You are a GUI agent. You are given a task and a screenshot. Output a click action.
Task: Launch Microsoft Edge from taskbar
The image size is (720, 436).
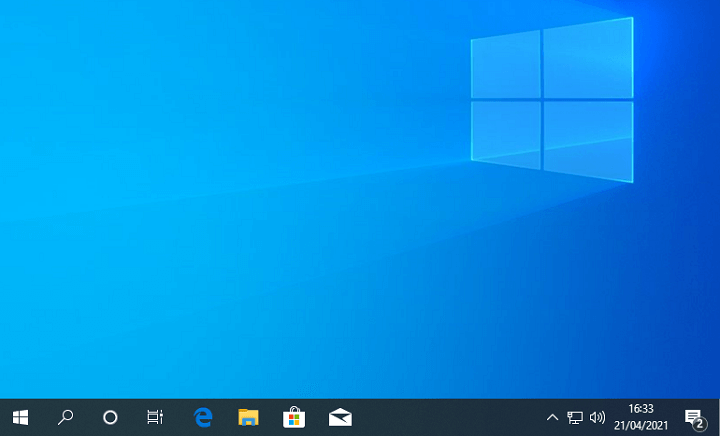pyautogui.click(x=203, y=418)
